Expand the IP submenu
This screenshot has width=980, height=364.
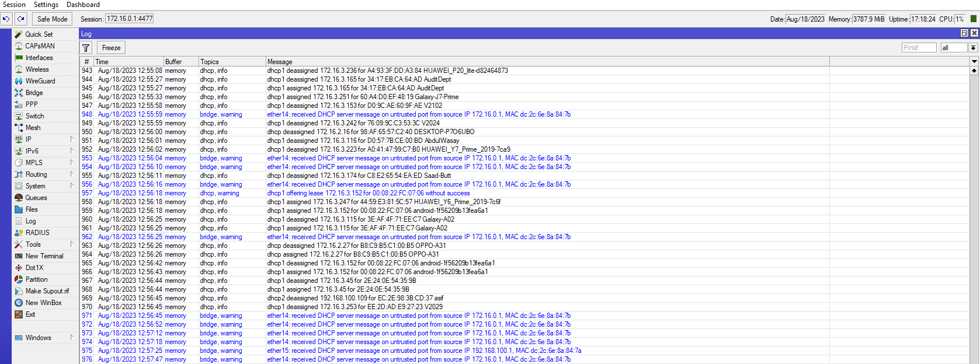[x=72, y=139]
